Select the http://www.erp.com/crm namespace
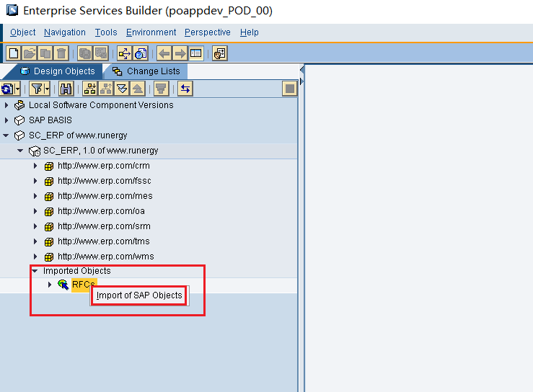This screenshot has width=533, height=392. [x=103, y=166]
